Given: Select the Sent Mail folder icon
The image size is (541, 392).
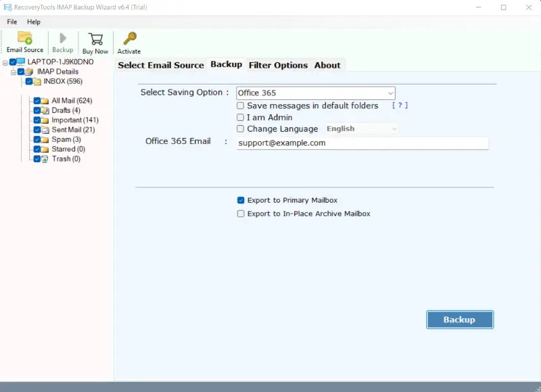Looking at the screenshot, I should click(45, 130).
